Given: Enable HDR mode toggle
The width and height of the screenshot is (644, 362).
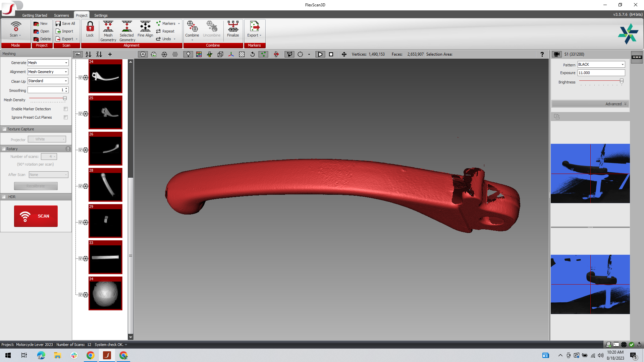Looking at the screenshot, I should [4, 196].
